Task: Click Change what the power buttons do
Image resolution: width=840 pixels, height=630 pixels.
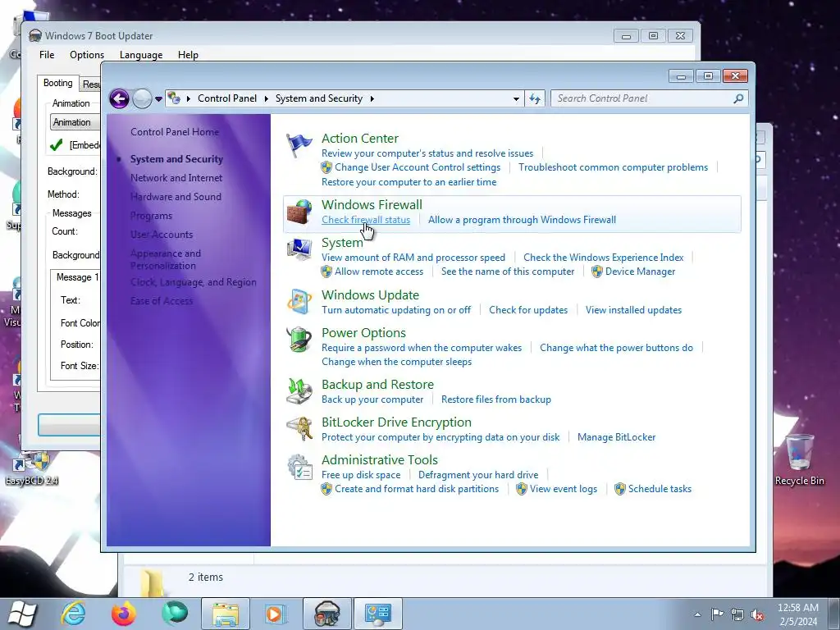Action: (616, 348)
